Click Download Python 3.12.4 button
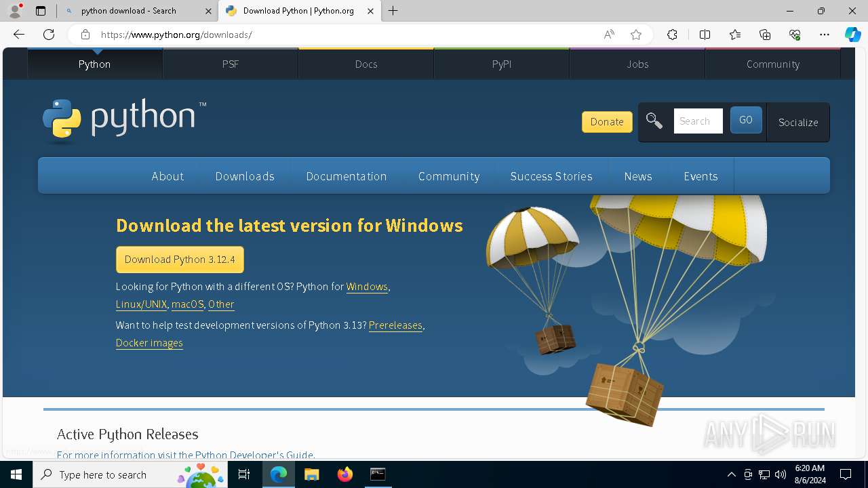 pos(180,260)
